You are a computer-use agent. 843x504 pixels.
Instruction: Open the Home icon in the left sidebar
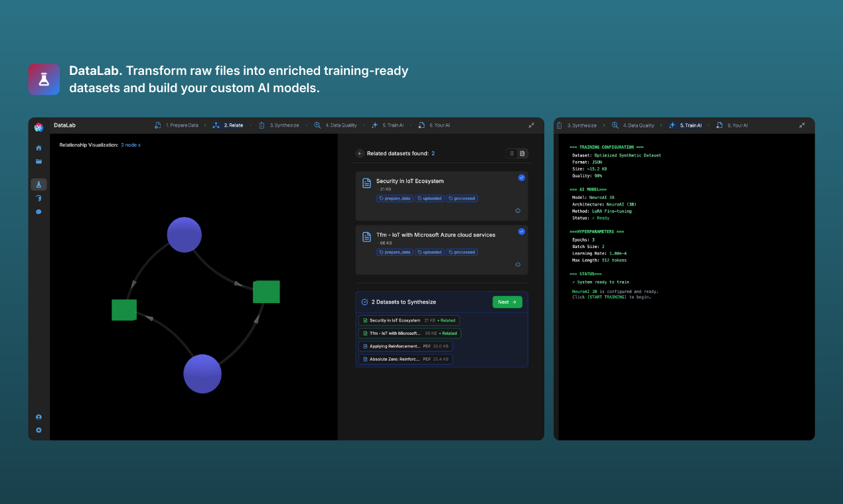pyautogui.click(x=38, y=148)
